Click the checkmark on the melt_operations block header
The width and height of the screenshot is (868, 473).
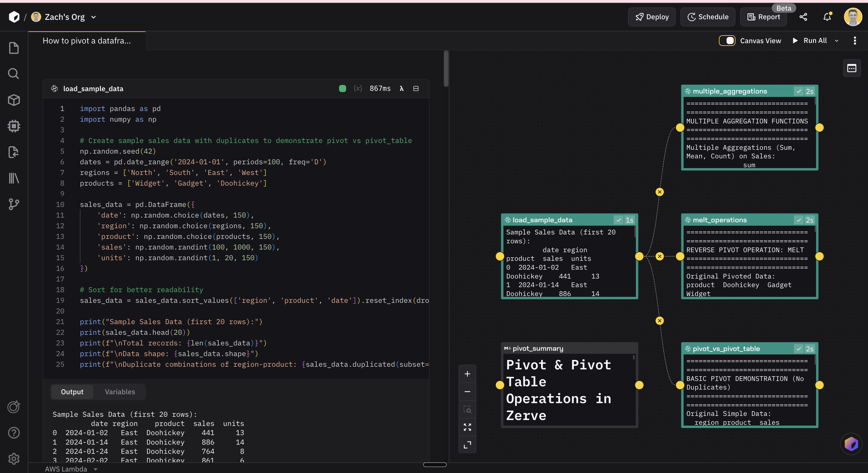coord(799,220)
